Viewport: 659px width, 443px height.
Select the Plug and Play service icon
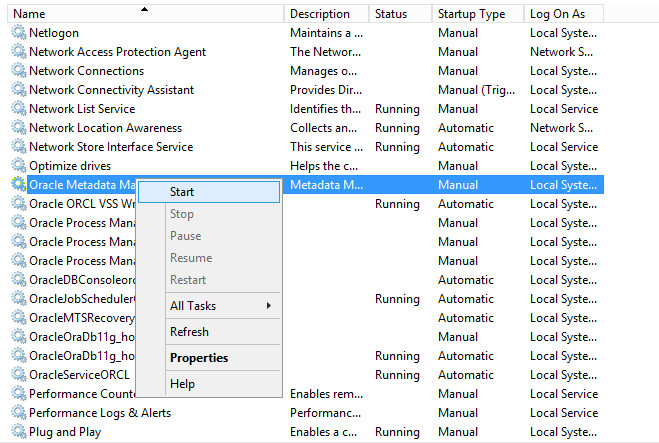pyautogui.click(x=18, y=431)
